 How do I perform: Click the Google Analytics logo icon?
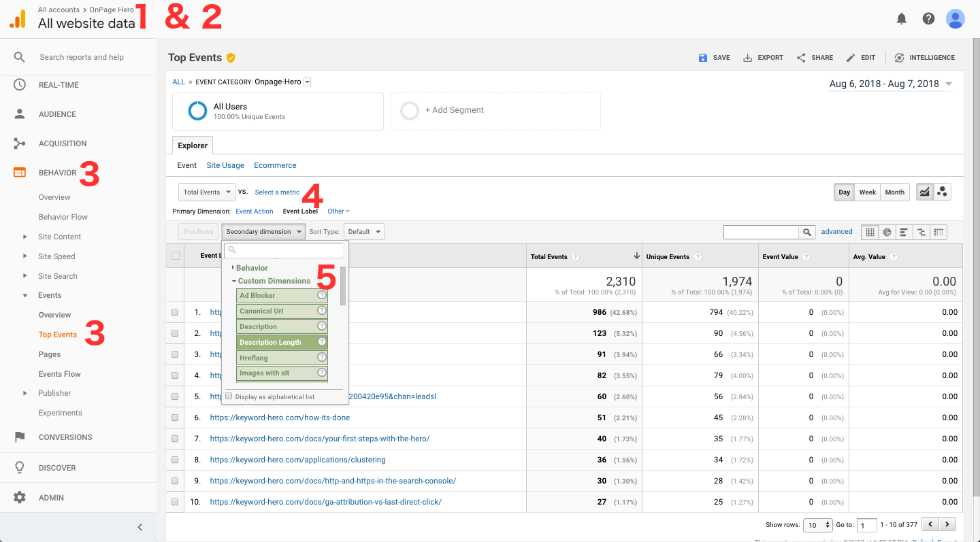(x=18, y=19)
